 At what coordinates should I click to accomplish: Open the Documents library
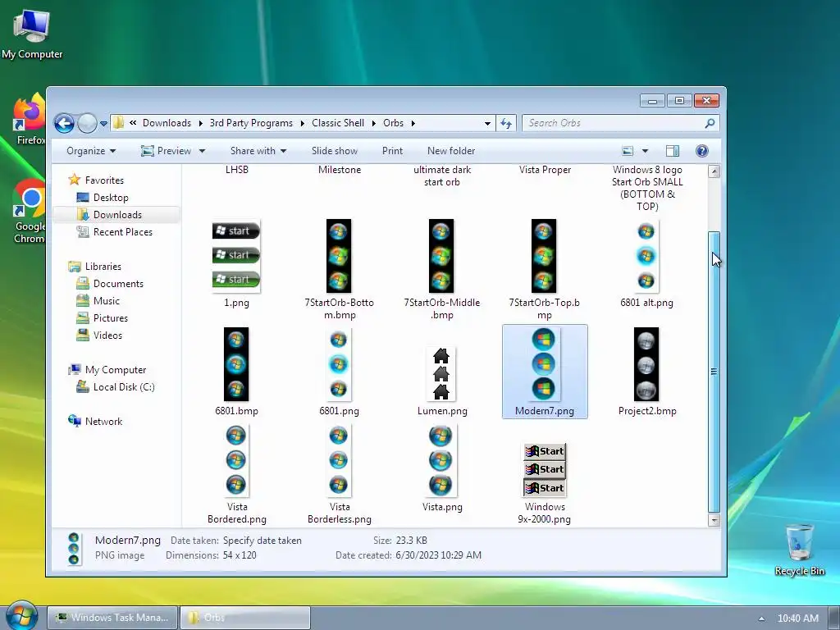click(x=118, y=283)
